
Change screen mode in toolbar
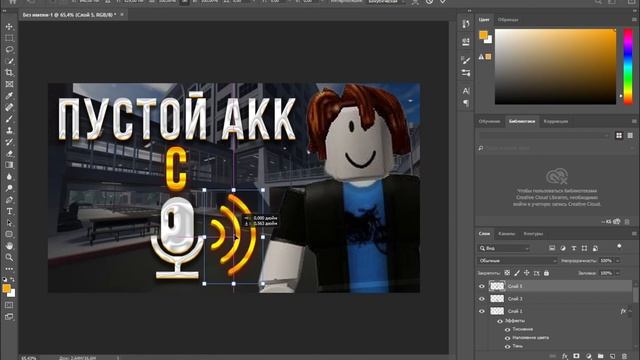click(x=9, y=316)
